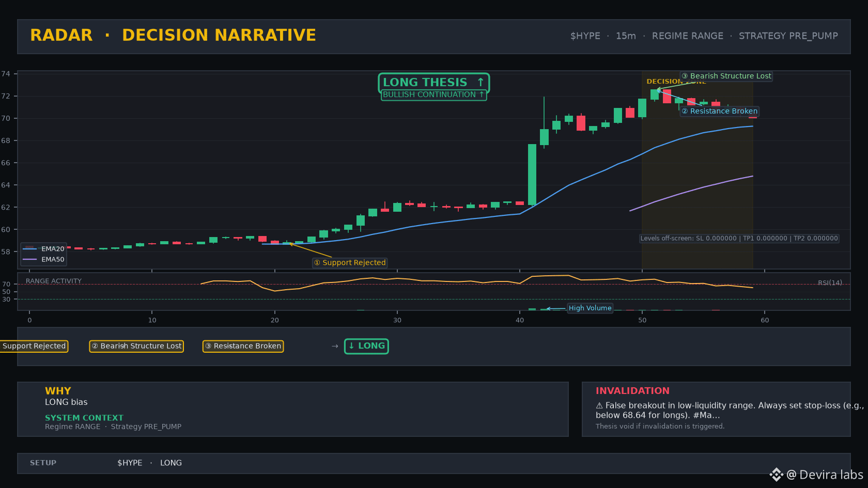
Task: Click the LONG bias text
Action: (66, 402)
